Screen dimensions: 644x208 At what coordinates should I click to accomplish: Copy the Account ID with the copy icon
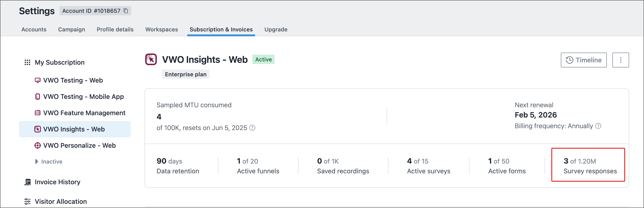[126, 11]
